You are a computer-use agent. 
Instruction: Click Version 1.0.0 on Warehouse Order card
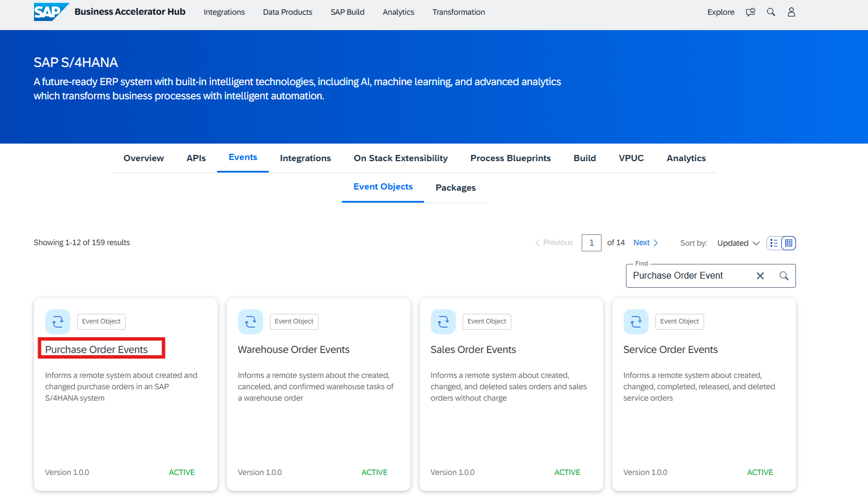260,472
